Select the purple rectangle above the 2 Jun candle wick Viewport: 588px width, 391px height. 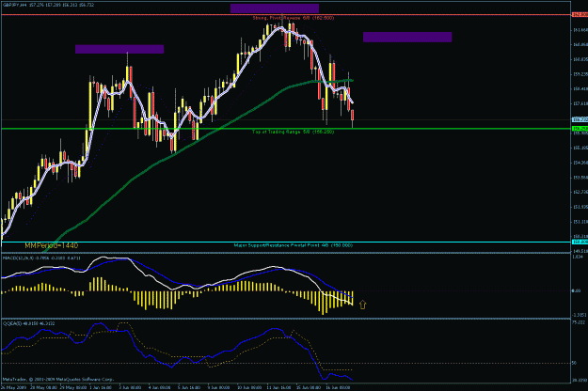(119, 49)
